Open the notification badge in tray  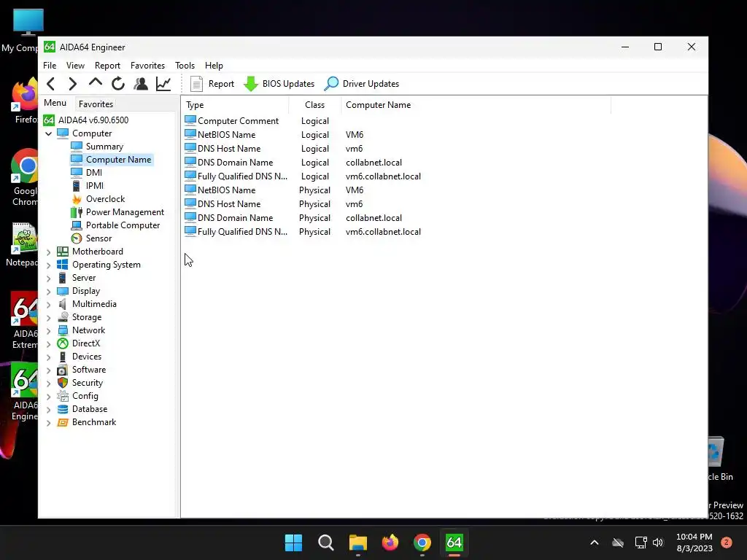point(727,542)
